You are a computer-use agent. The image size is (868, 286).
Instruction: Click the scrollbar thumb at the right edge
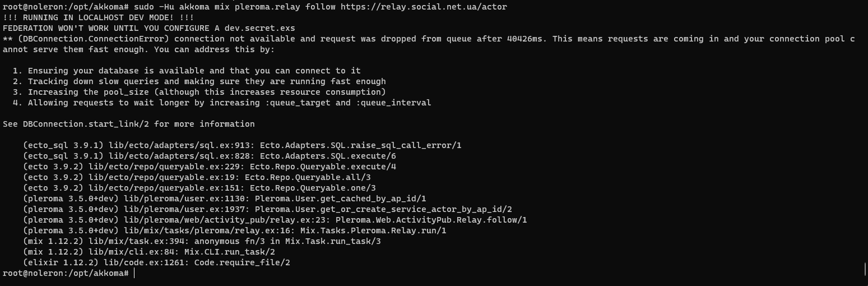click(x=865, y=270)
